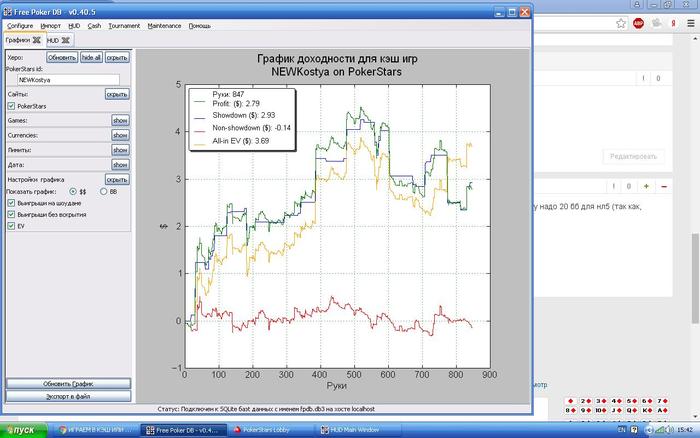Open the Maintenance menu
The height and width of the screenshot is (438, 700).
(x=164, y=26)
